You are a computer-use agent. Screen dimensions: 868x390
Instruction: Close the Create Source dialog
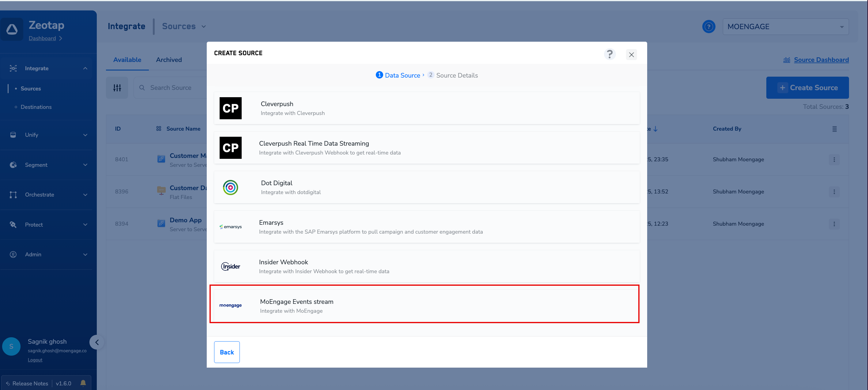[x=632, y=55]
